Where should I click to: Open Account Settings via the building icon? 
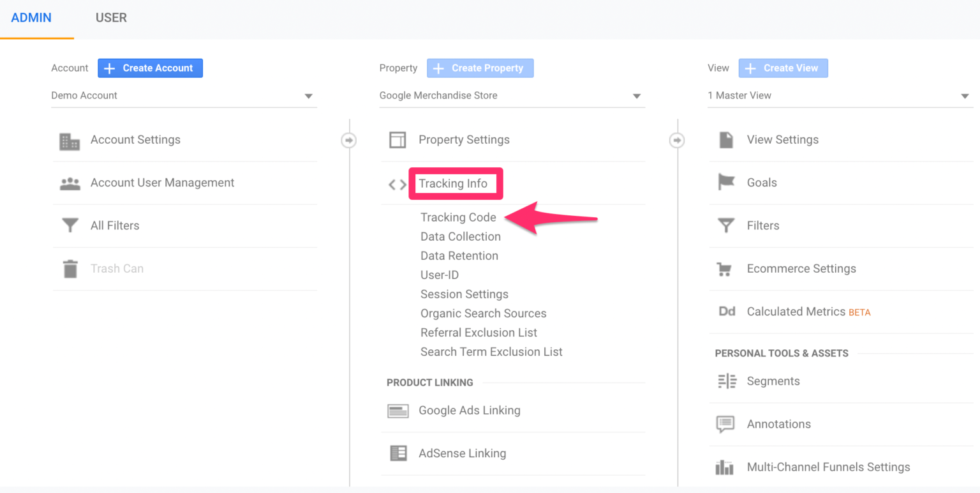[x=69, y=140]
